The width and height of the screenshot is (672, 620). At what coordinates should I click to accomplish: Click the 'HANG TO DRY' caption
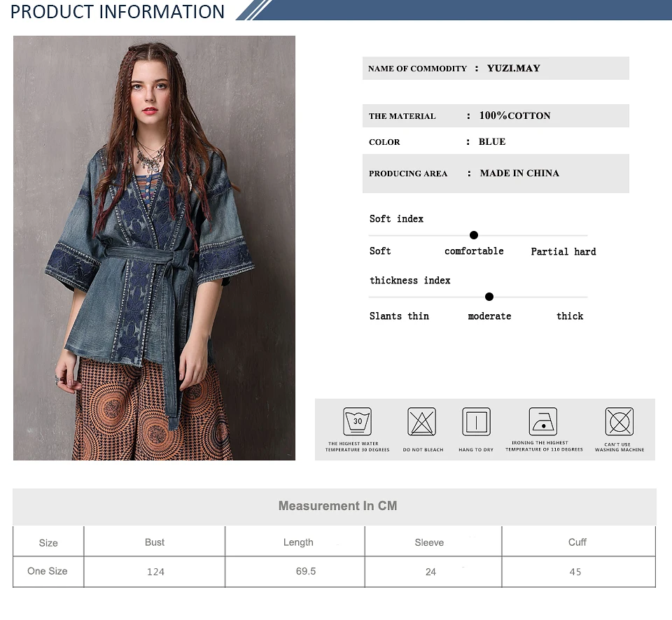click(476, 450)
